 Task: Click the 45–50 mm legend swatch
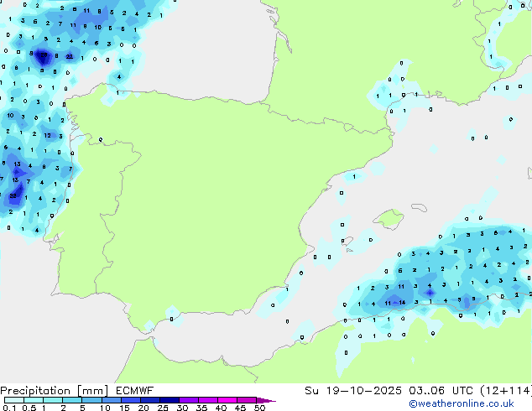click(x=246, y=400)
